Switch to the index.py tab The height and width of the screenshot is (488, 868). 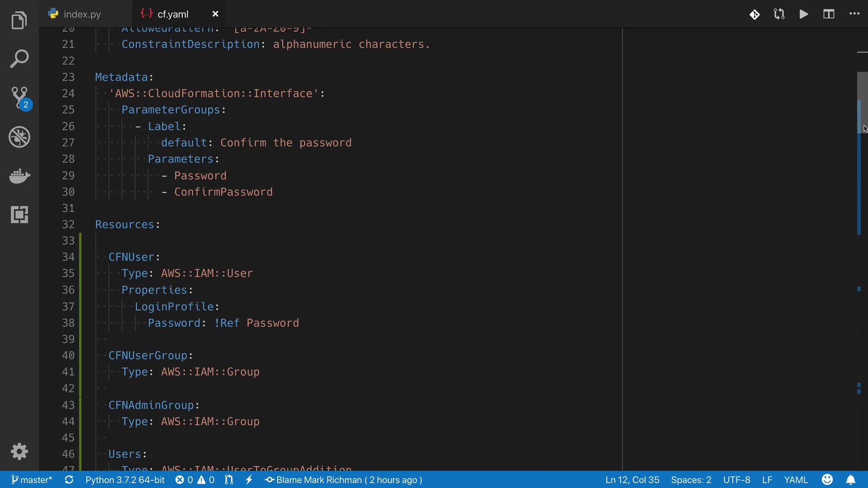pyautogui.click(x=82, y=14)
